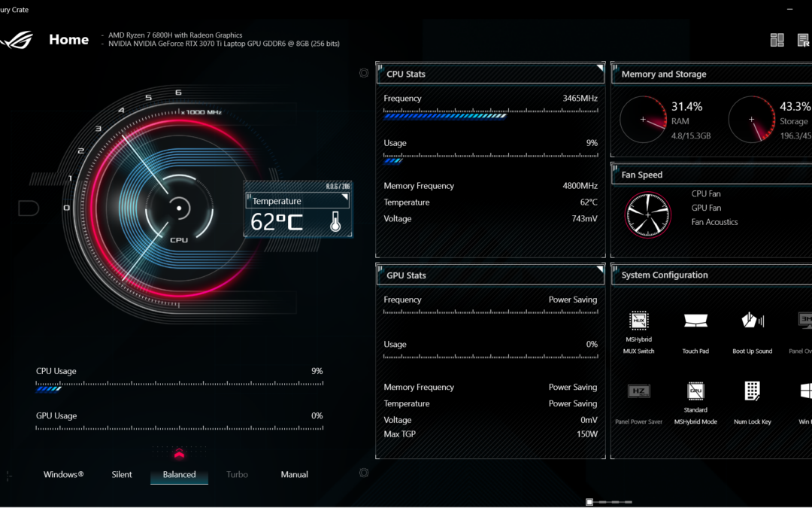812x508 pixels.
Task: Expand the Temperature widget corner arrow
Action: 345,196
